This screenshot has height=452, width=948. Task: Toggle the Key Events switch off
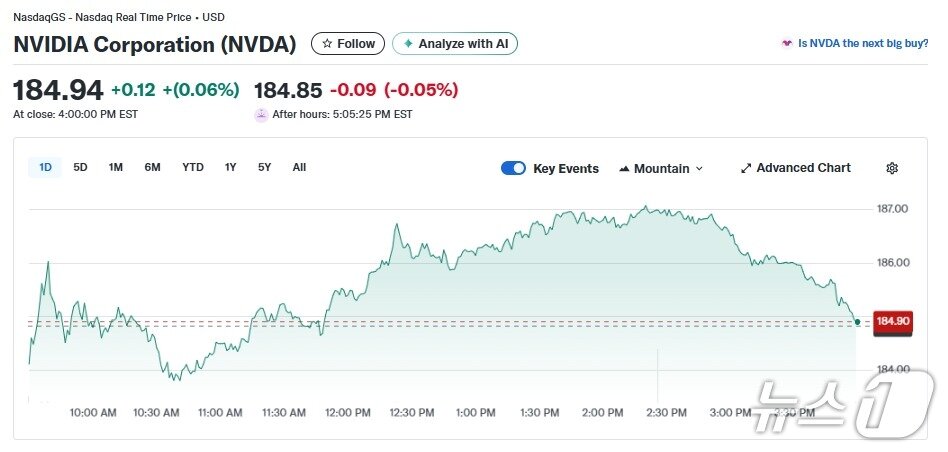[513, 168]
